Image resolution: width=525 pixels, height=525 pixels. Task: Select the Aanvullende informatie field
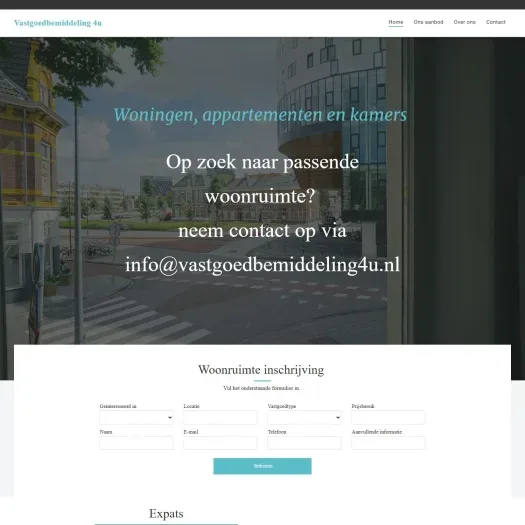pyautogui.click(x=388, y=443)
